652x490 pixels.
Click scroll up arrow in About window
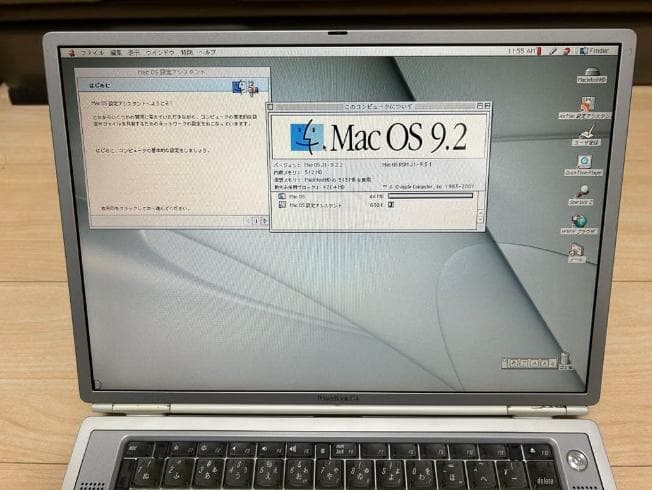coord(480,213)
